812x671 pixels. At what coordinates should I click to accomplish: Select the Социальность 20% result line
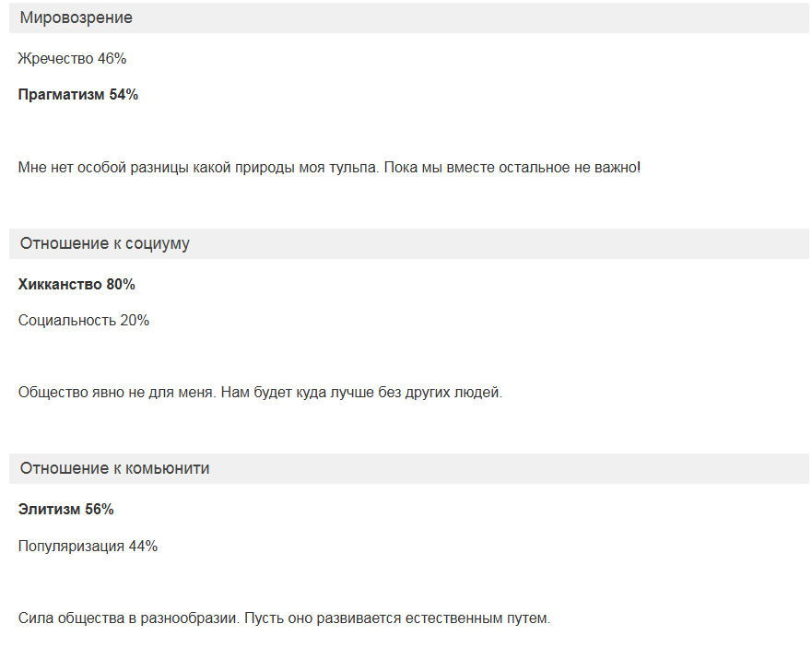[84, 321]
